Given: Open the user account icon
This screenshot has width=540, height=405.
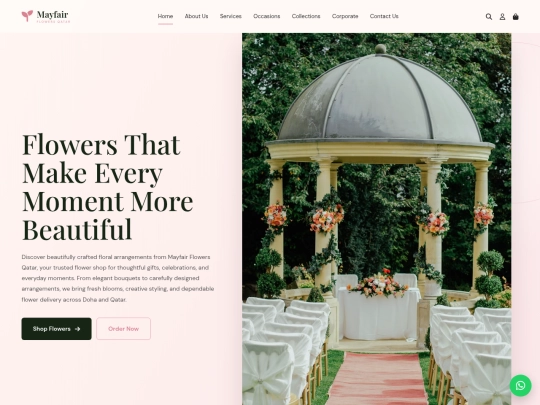Looking at the screenshot, I should point(502,17).
